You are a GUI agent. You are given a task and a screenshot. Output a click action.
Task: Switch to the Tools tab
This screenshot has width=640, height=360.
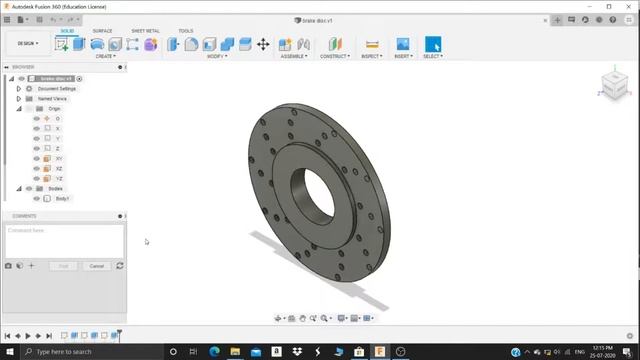186,31
